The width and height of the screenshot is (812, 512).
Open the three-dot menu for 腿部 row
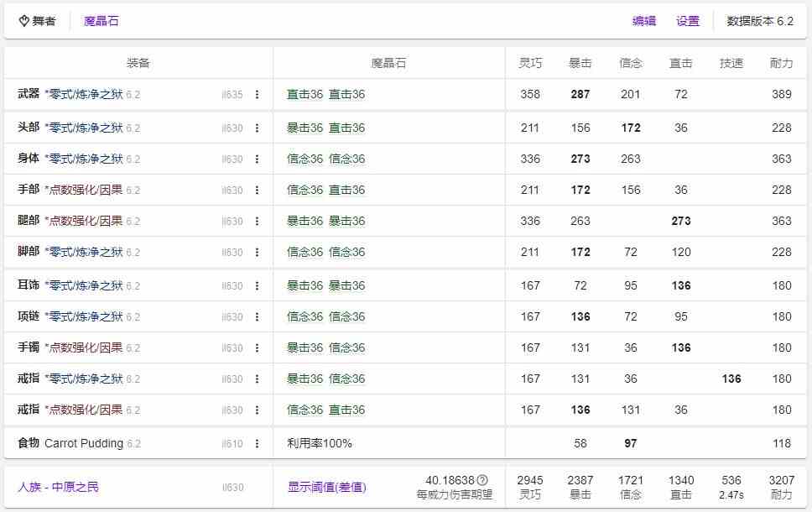tap(257, 222)
